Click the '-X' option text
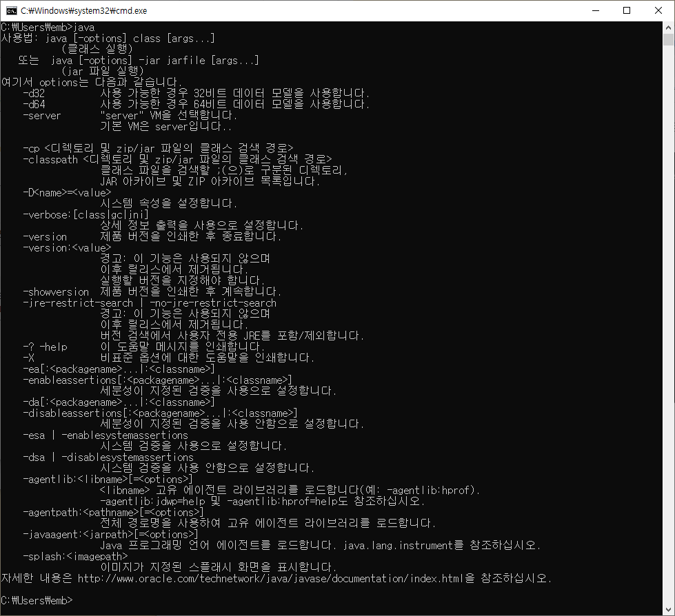Screen dimensions: 675x616 28,358
